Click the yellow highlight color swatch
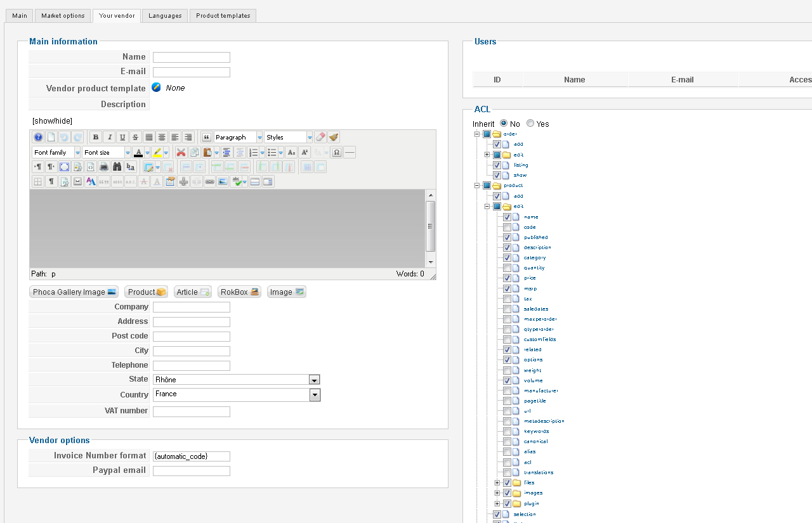 tap(157, 152)
